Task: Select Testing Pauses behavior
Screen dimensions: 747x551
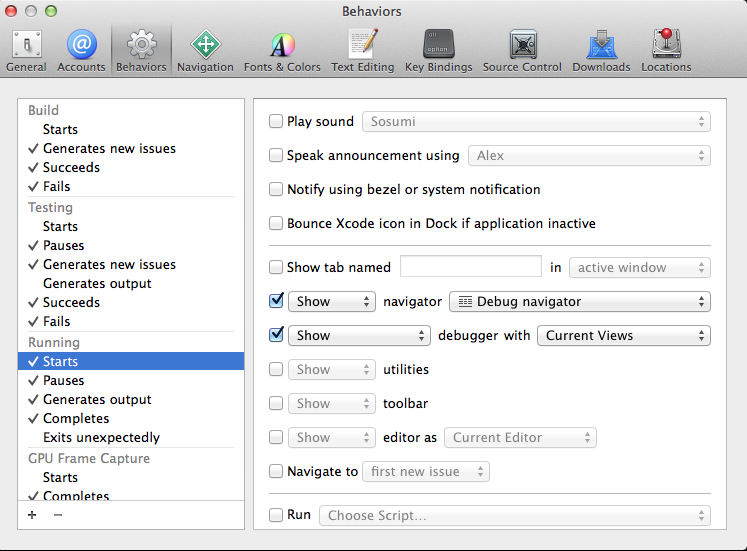Action: click(131, 245)
